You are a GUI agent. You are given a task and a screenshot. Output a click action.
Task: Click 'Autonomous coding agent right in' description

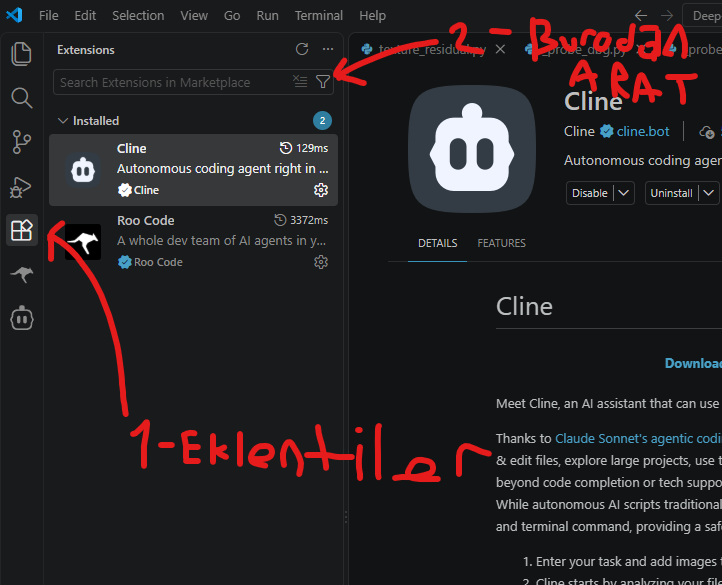click(223, 169)
